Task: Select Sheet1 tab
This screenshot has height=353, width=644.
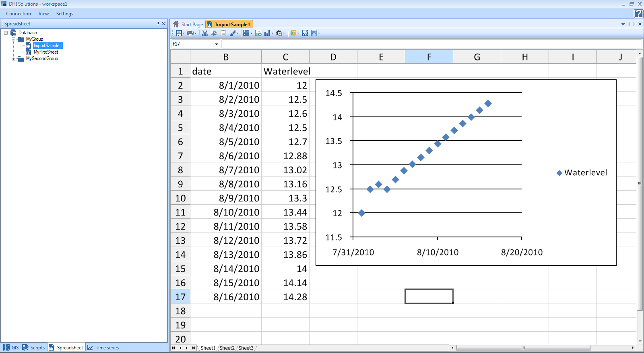Action: pos(208,348)
